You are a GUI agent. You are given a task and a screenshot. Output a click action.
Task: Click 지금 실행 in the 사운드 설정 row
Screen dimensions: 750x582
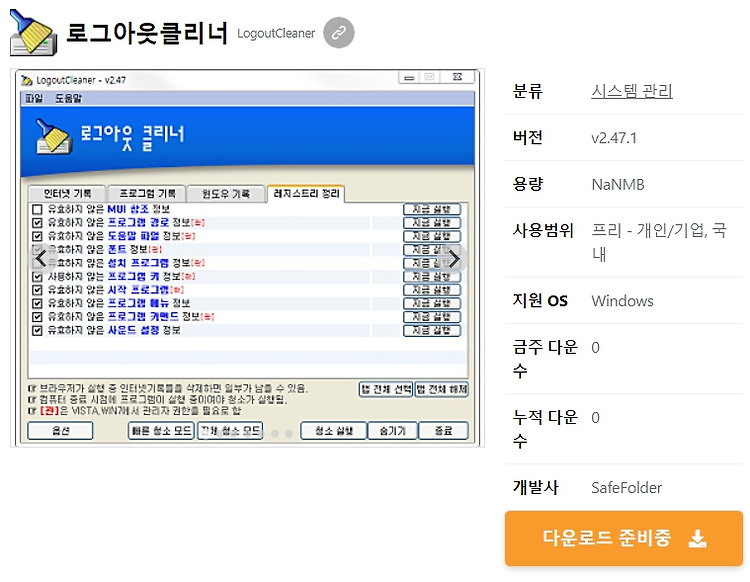(x=432, y=330)
